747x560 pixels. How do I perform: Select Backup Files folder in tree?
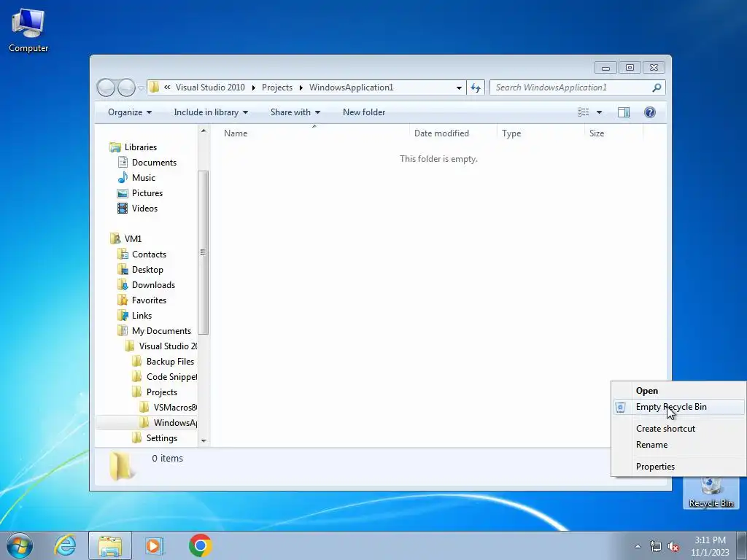170,362
